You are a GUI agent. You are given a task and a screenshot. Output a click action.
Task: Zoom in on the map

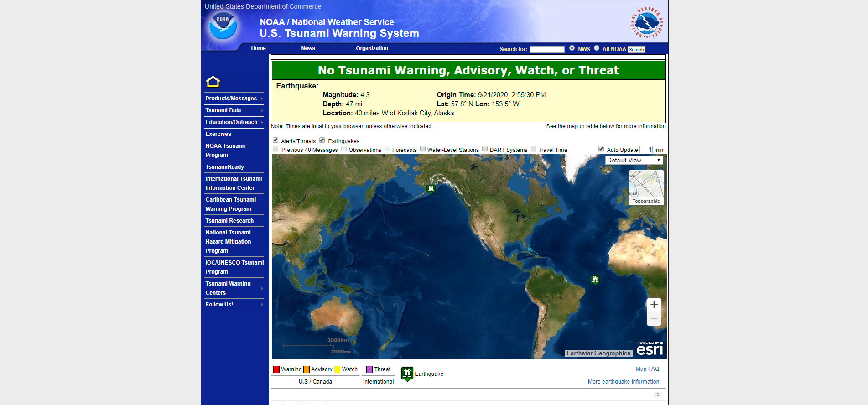(654, 305)
